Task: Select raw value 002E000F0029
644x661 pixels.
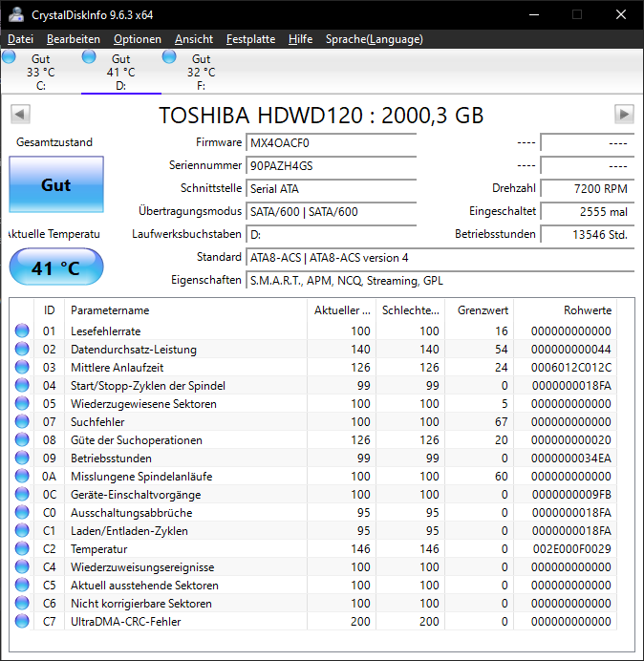Action: coord(572,549)
